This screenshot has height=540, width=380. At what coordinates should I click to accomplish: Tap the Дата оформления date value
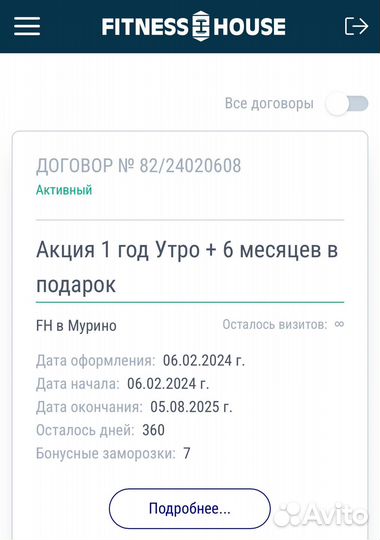pyautogui.click(x=204, y=361)
